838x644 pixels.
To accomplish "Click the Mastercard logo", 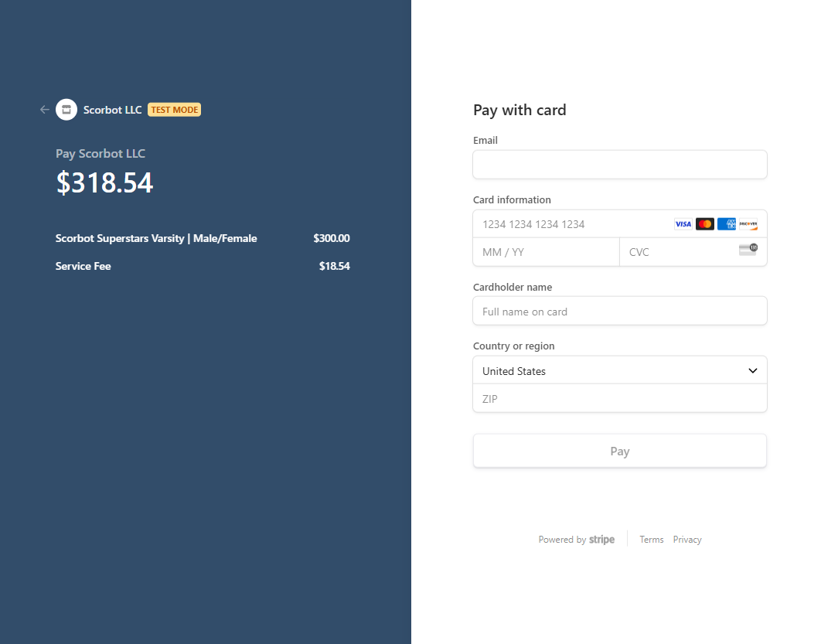I will [704, 224].
